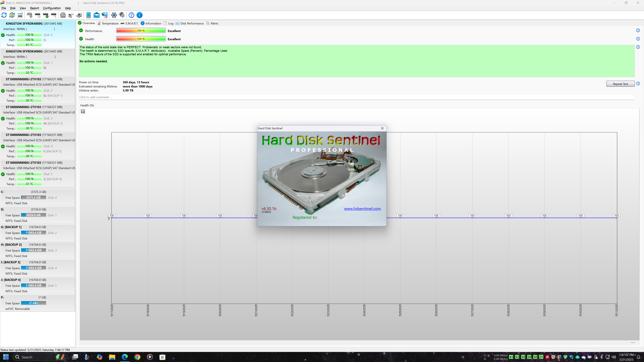This screenshot has height=362, width=644.
Task: Click the disk-with-magnifier toolbar icon
Action: (x=54, y=15)
